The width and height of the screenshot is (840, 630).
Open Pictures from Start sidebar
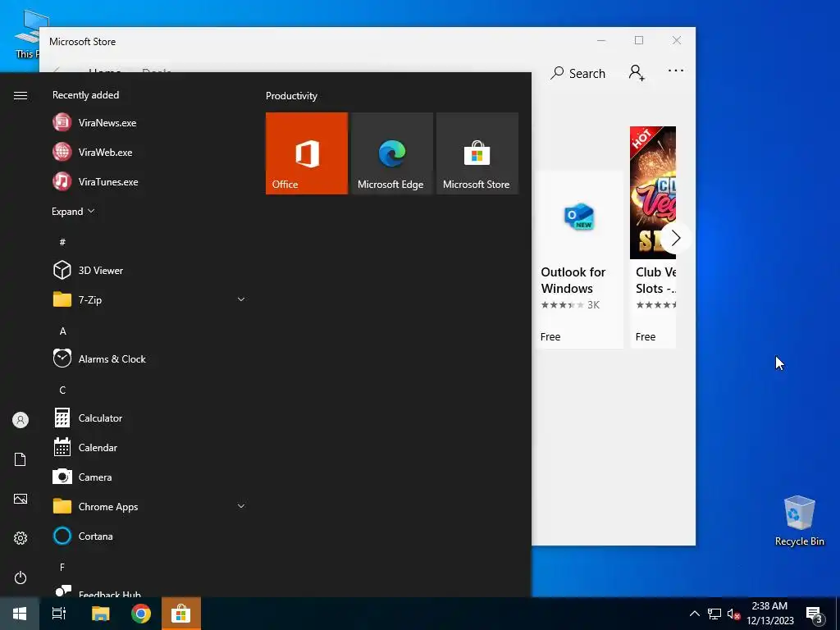(21, 499)
